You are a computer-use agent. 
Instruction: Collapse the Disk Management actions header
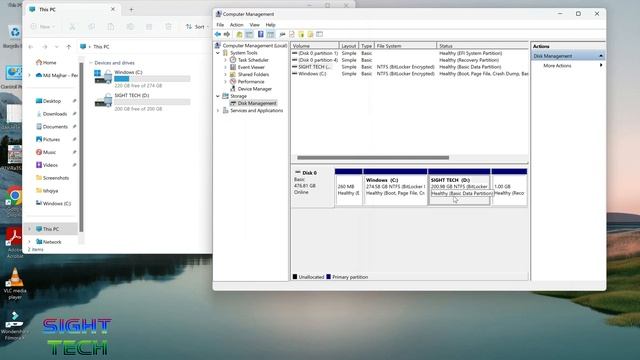pyautogui.click(x=601, y=56)
